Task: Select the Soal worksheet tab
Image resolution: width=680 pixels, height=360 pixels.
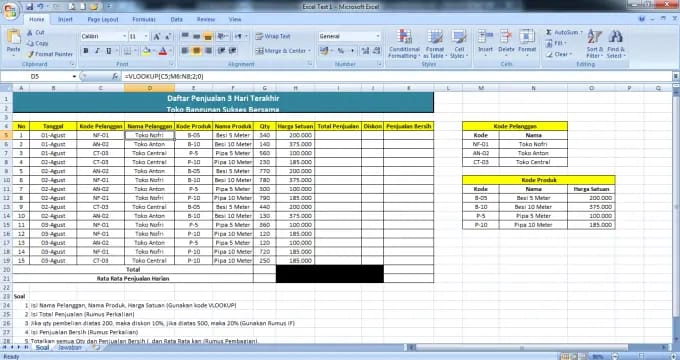Action: pos(42,347)
